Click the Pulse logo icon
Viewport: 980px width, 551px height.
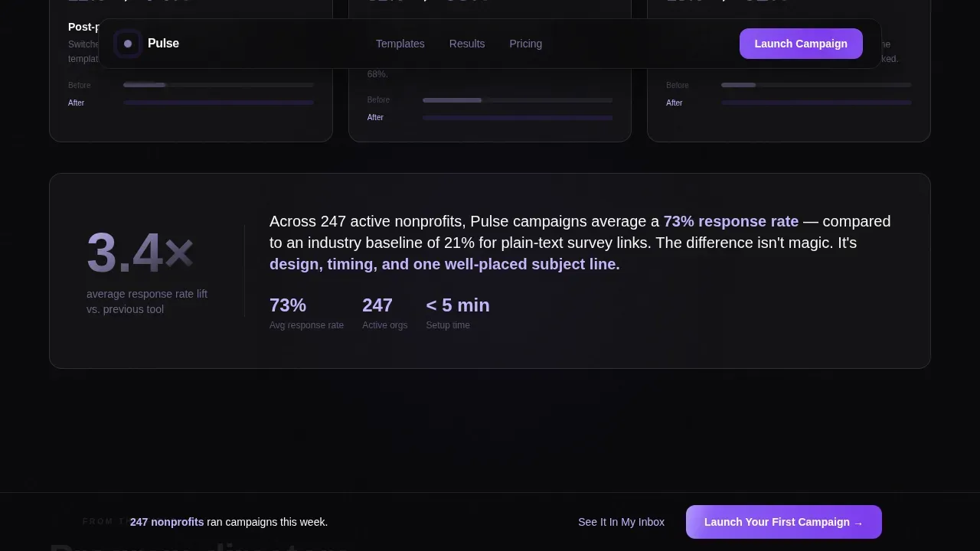[128, 44]
